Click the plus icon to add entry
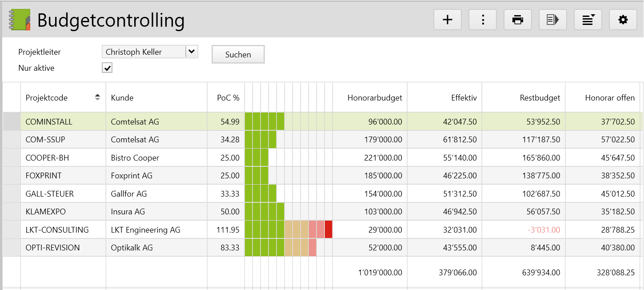Viewport: 644px width, 290px height. click(448, 20)
